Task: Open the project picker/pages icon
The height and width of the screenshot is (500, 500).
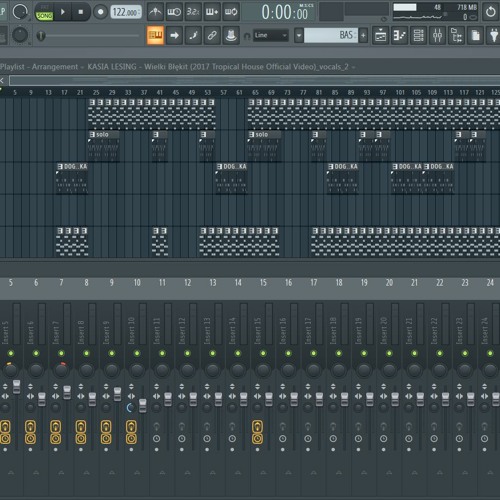Action: 476,35
